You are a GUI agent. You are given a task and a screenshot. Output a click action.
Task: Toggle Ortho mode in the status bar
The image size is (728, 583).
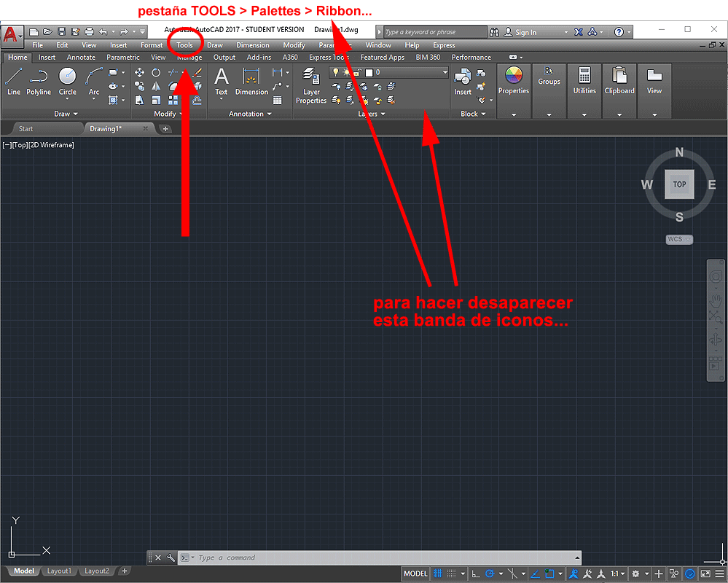click(x=475, y=574)
